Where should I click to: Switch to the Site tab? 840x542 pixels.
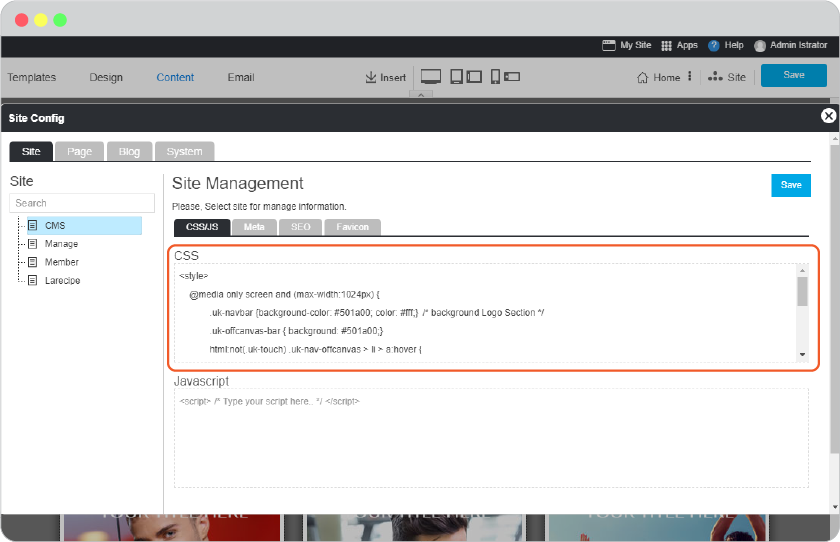31,152
